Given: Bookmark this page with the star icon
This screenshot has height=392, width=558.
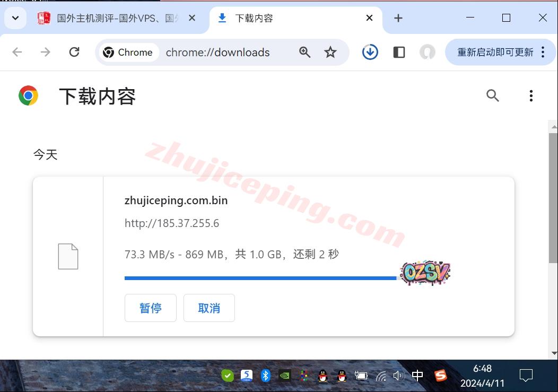Looking at the screenshot, I should coord(330,52).
